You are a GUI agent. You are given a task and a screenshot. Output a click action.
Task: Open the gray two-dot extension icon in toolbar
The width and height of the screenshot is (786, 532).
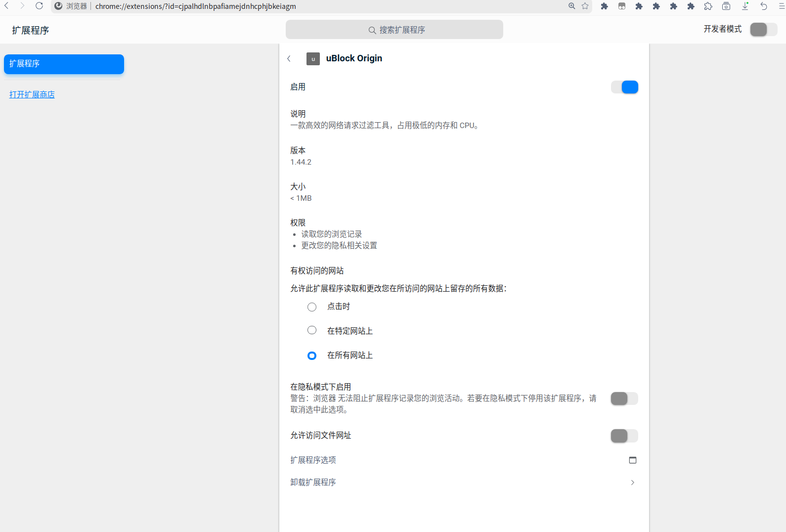[622, 6]
